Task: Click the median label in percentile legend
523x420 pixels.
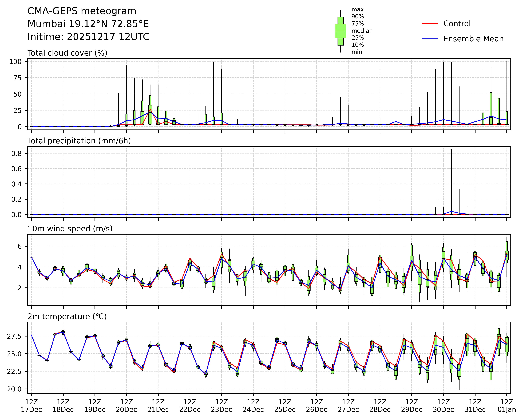Action: coord(362,31)
